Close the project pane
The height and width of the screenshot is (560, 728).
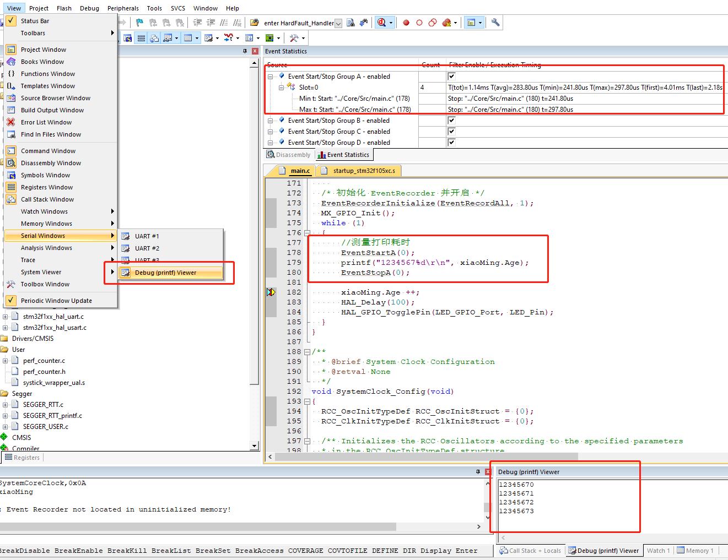click(255, 51)
